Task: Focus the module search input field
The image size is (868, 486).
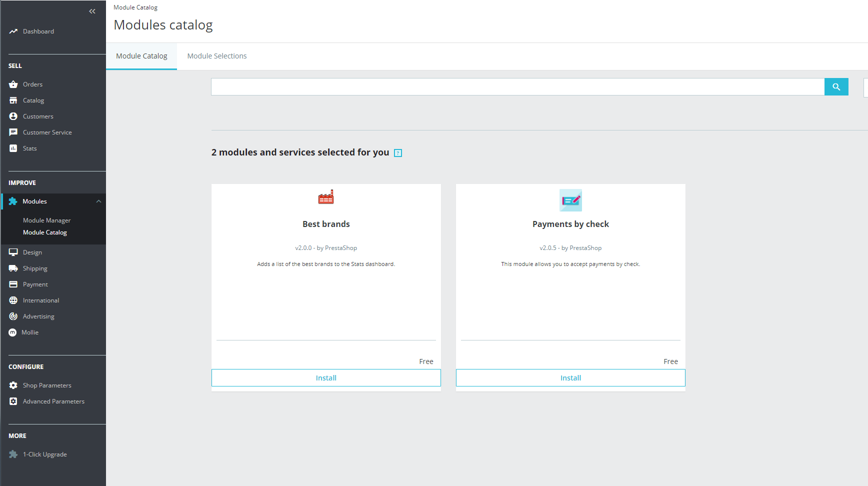Action: click(x=517, y=87)
